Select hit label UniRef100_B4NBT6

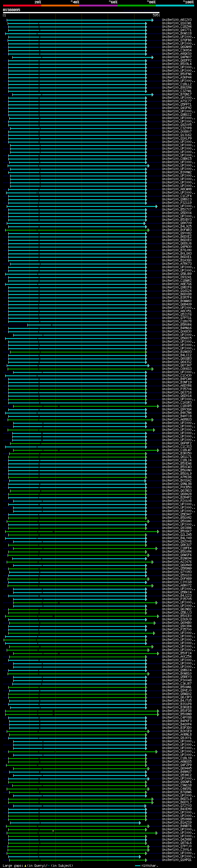177,826
